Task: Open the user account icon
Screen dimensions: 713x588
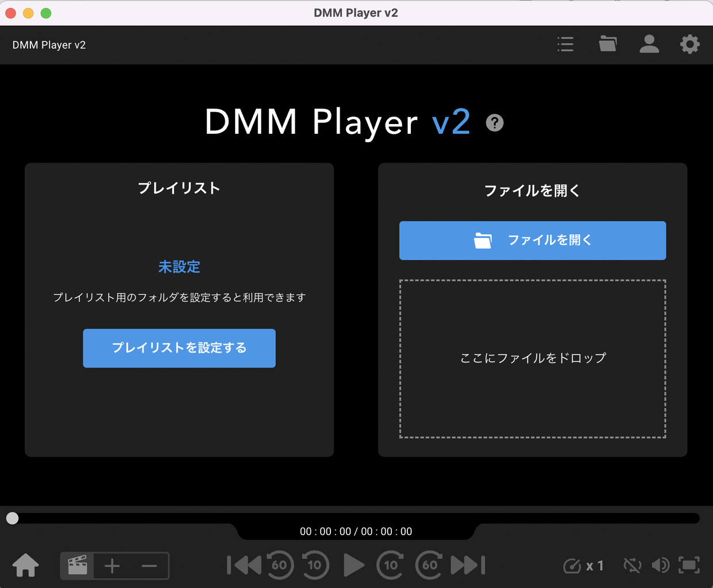Action: tap(649, 44)
